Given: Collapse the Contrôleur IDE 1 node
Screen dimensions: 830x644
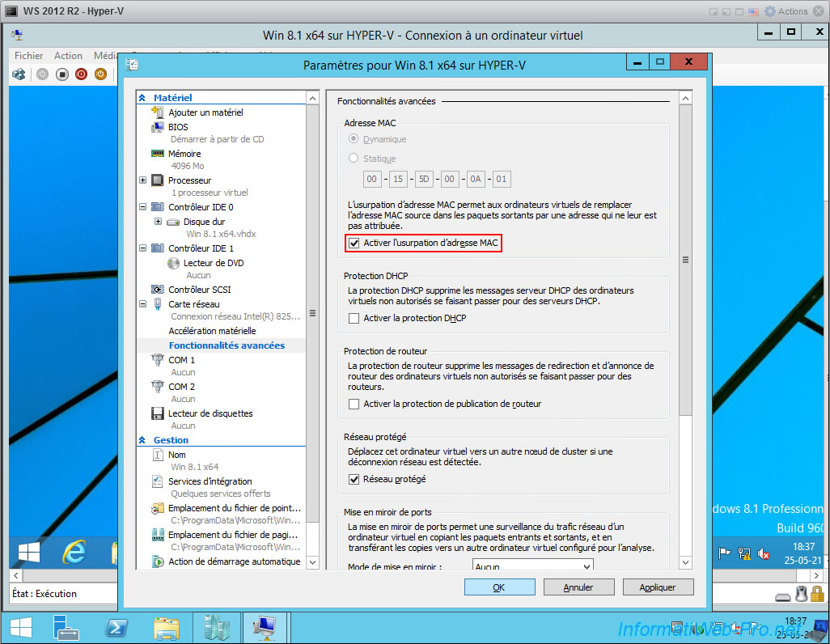Looking at the screenshot, I should 143,248.
